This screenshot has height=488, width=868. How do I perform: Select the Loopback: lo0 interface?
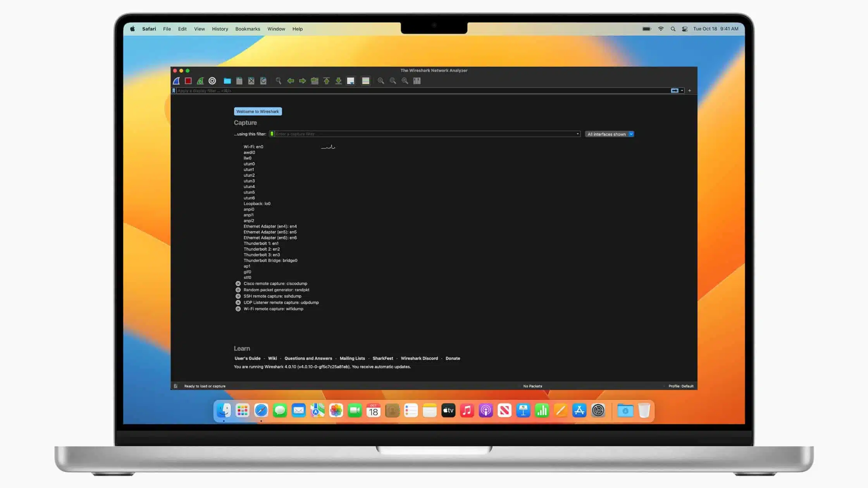[x=257, y=204]
